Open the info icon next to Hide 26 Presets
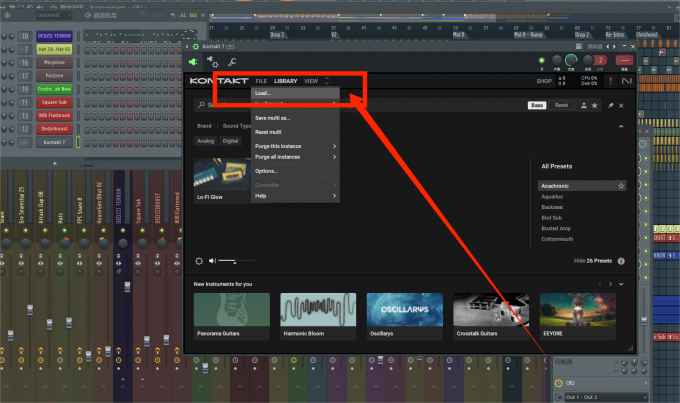The image size is (680, 403). tap(621, 261)
